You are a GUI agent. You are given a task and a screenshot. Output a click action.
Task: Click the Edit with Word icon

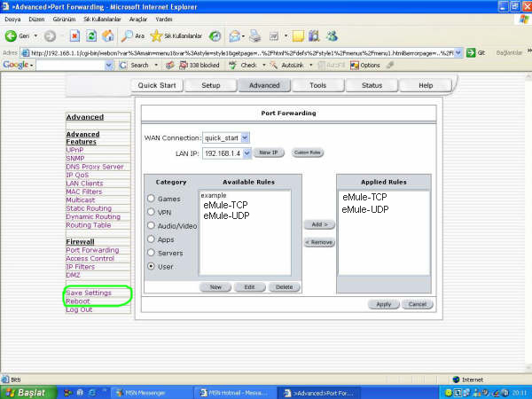[274, 35]
